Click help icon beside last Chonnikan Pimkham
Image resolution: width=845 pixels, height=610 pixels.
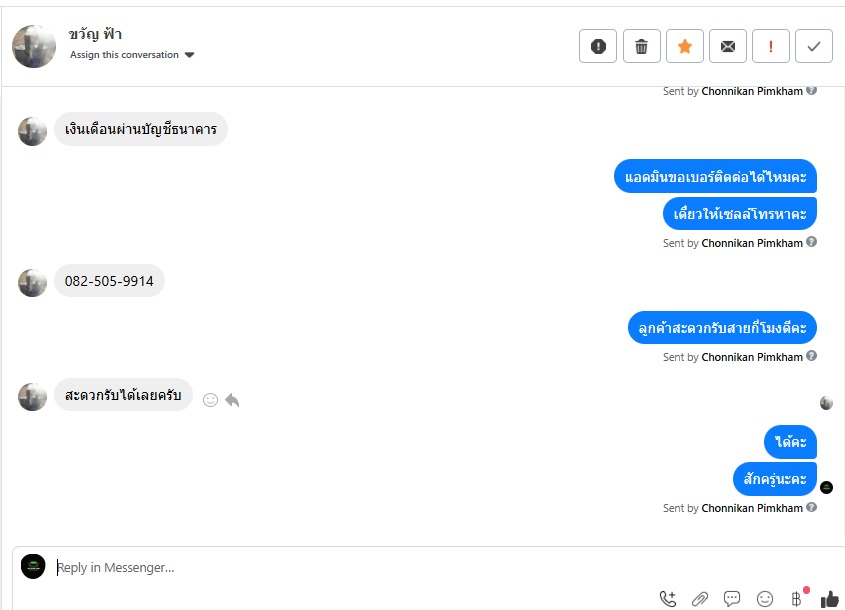pyautogui.click(x=812, y=507)
